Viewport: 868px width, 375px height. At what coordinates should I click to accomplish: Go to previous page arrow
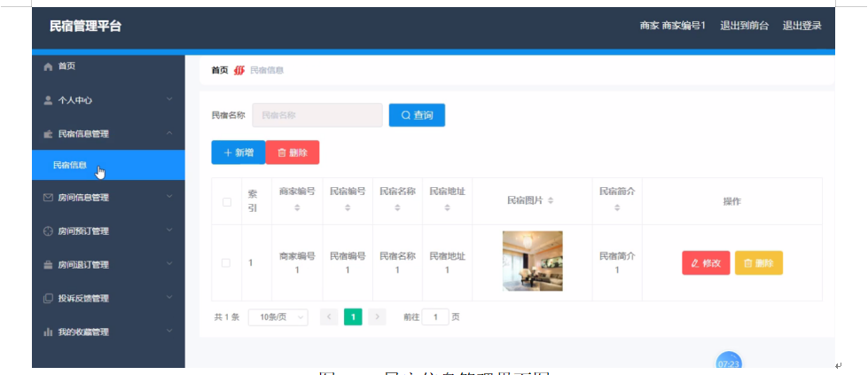[329, 316]
